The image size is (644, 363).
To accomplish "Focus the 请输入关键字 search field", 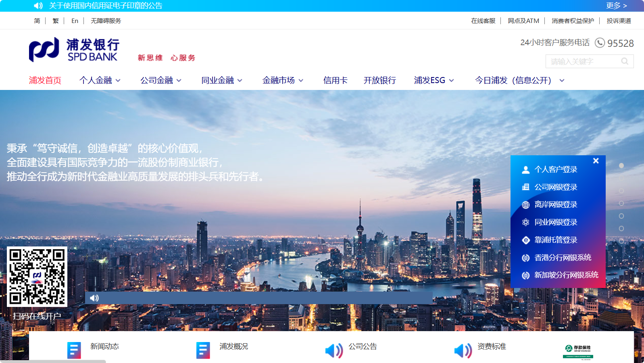I will 590,61.
